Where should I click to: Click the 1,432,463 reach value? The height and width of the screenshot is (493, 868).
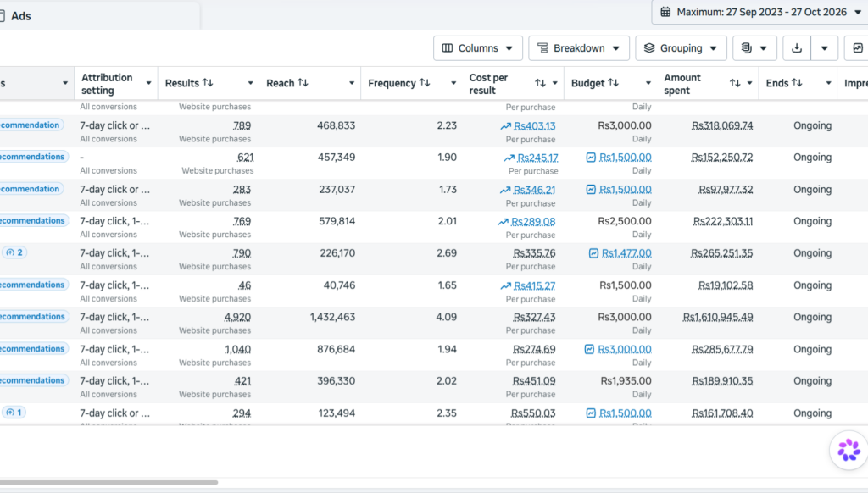coord(332,317)
